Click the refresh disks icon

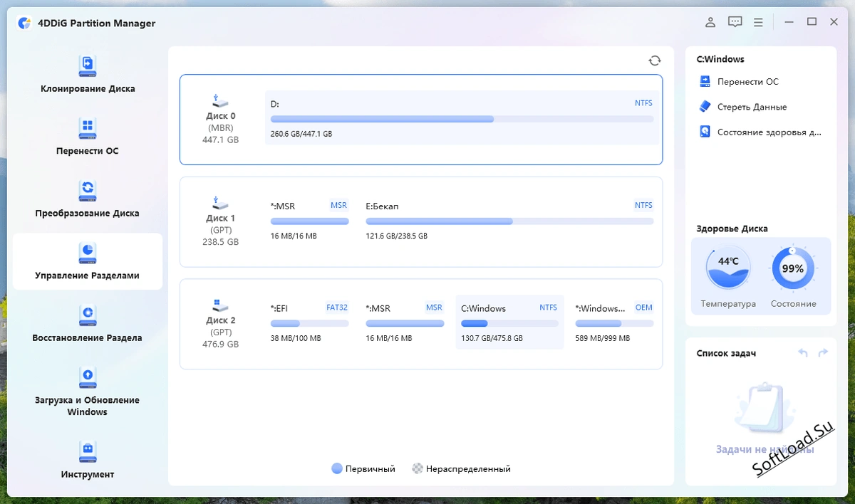(x=654, y=61)
